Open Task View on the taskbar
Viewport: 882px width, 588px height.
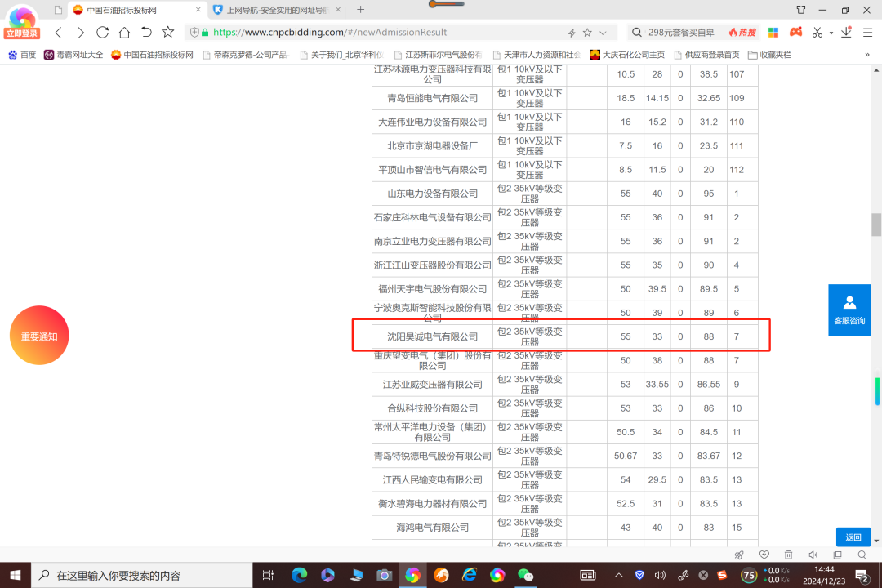(269, 575)
